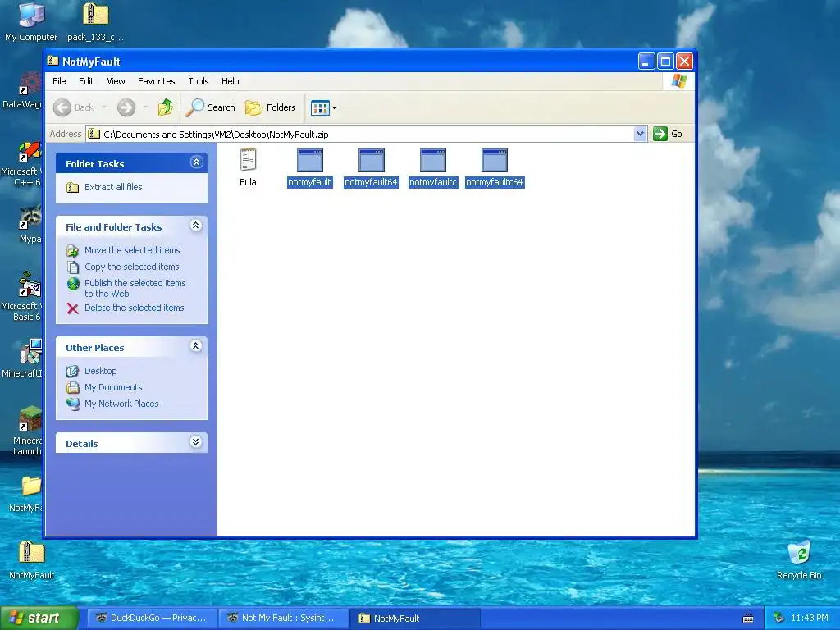This screenshot has height=630, width=840.
Task: Open the Edit menu
Action: (x=86, y=81)
